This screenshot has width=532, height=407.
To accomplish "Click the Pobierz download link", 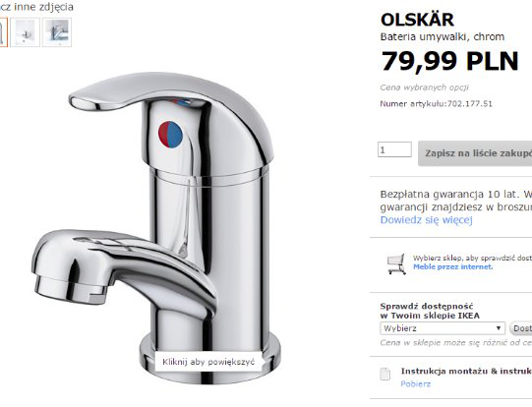I will [416, 384].
